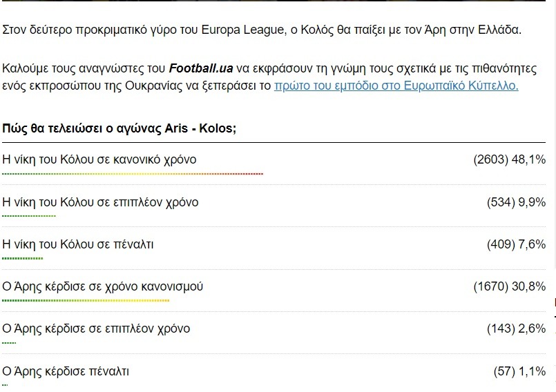Click the '(2603) 48,1%' vote result
This screenshot has width=556, height=392.
tap(510, 160)
